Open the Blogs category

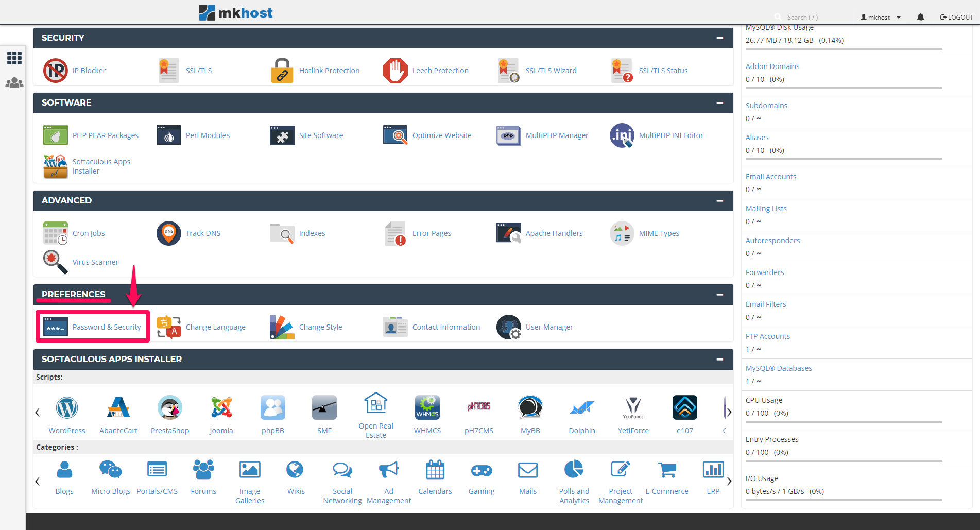coord(64,470)
